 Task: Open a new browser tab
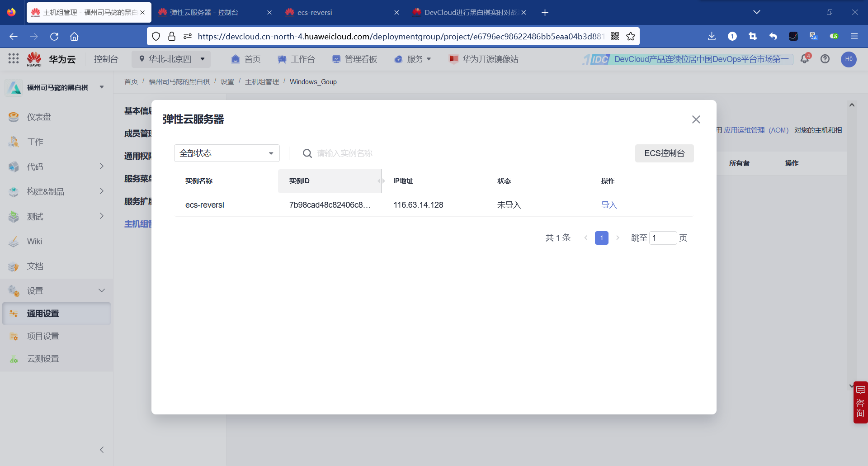click(x=545, y=13)
